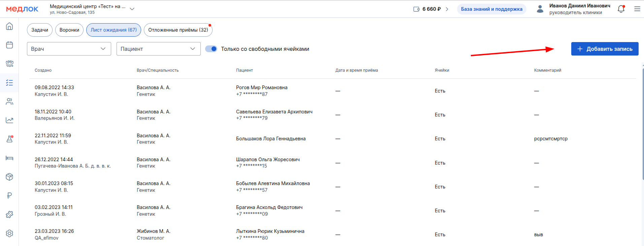644x246 pixels.
Task: Expand the medical center selector chevron
Action: click(x=132, y=9)
